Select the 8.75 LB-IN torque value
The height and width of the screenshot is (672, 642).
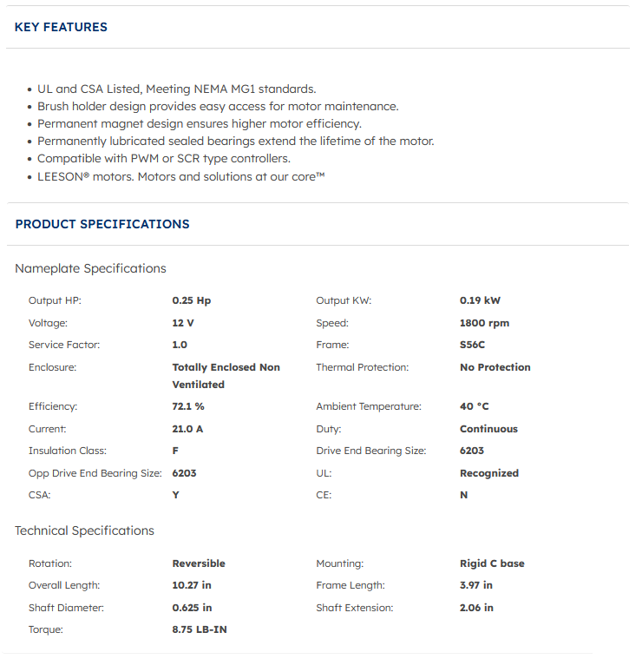coord(200,629)
